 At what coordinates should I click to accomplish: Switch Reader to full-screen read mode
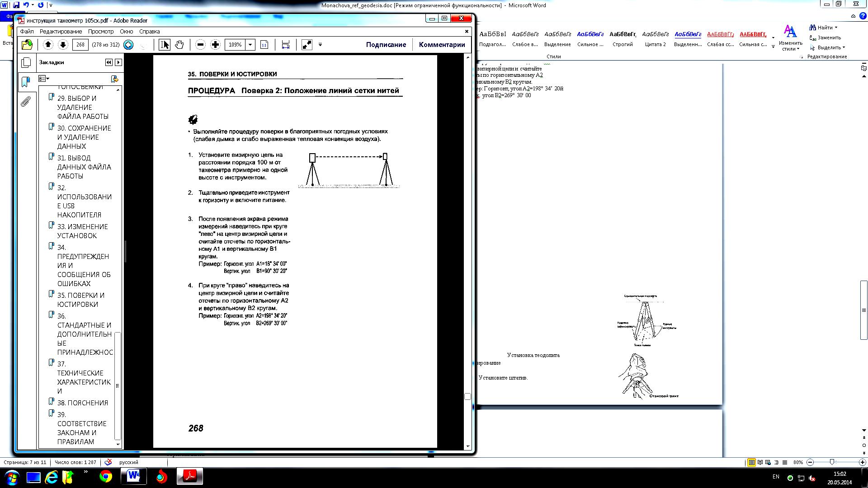pyautogui.click(x=307, y=44)
